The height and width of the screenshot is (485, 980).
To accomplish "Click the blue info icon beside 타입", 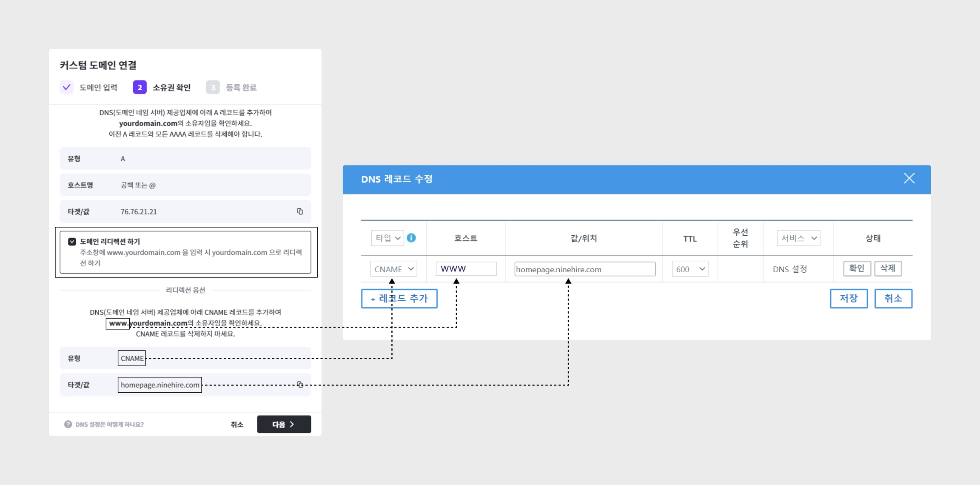I will point(411,238).
